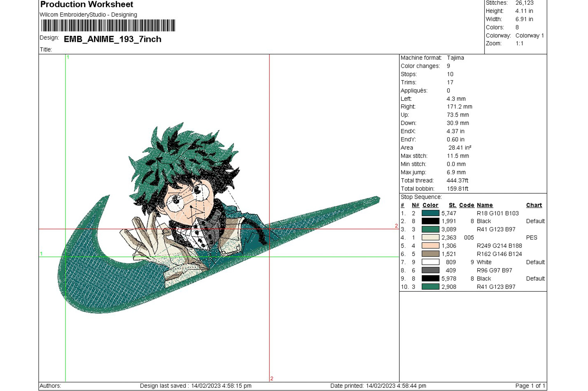
Task: Click the black swatch in stop sequence row 9
Action: [x=430, y=279]
